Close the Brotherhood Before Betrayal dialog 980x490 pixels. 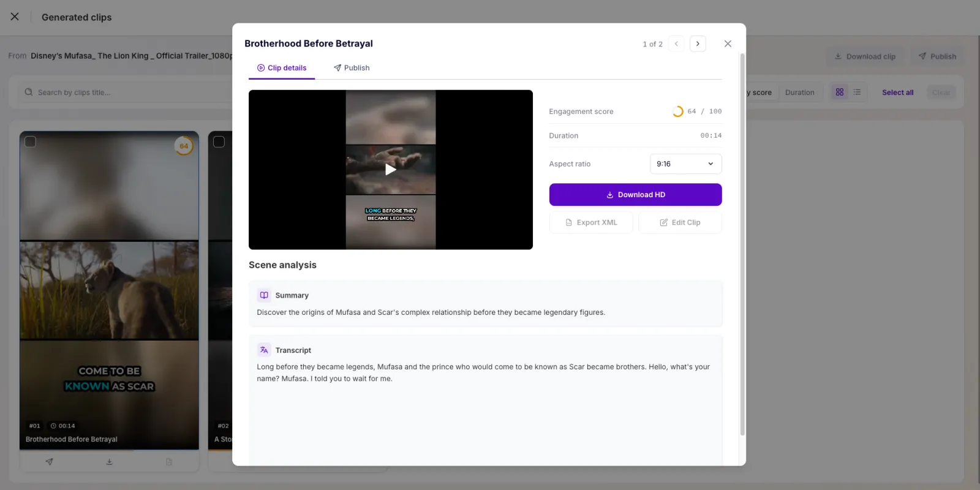coord(728,43)
